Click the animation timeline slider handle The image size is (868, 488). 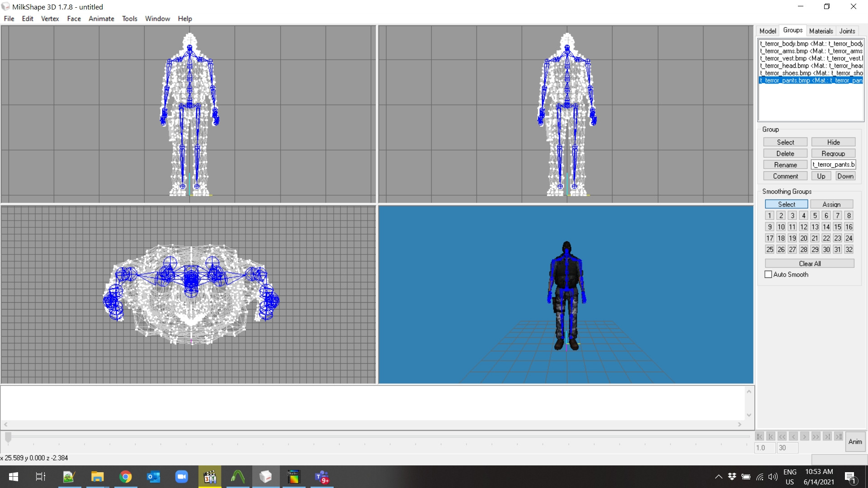click(8, 437)
